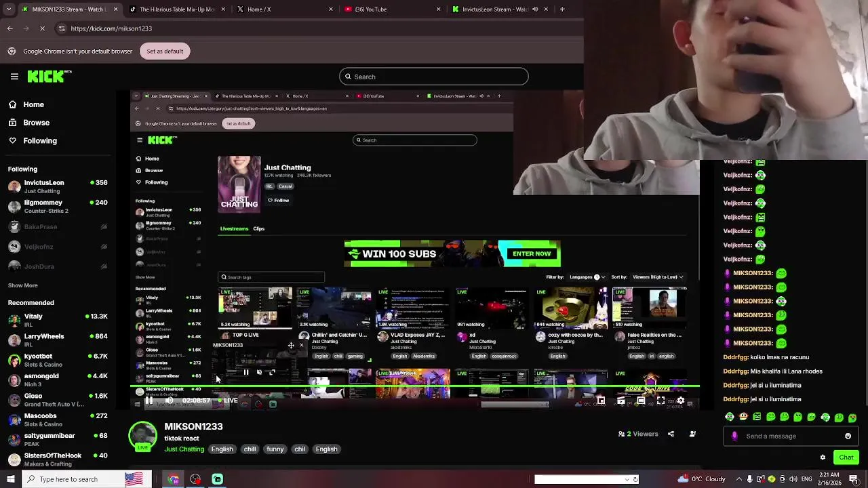Toggle picture-in-picture mode in the player
The height and width of the screenshot is (488, 868).
[601, 401]
